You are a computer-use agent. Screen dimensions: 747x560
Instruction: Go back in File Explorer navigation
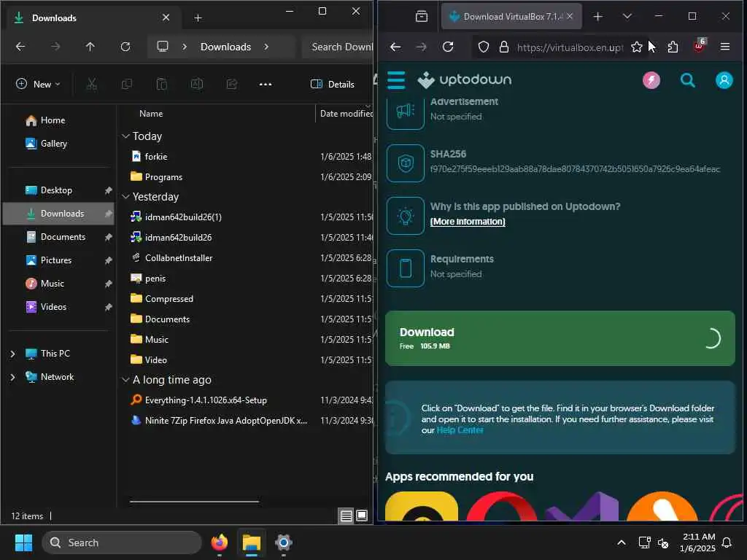click(x=20, y=47)
